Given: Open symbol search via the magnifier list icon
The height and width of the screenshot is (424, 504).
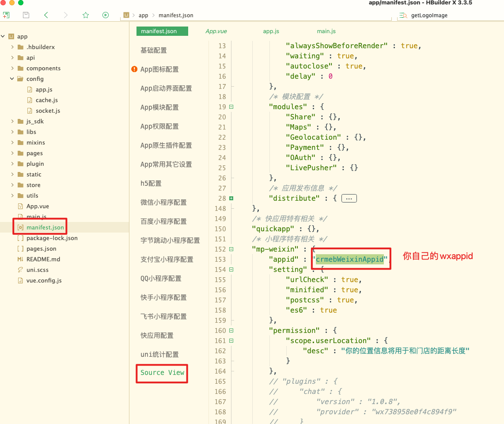Looking at the screenshot, I should click(403, 15).
